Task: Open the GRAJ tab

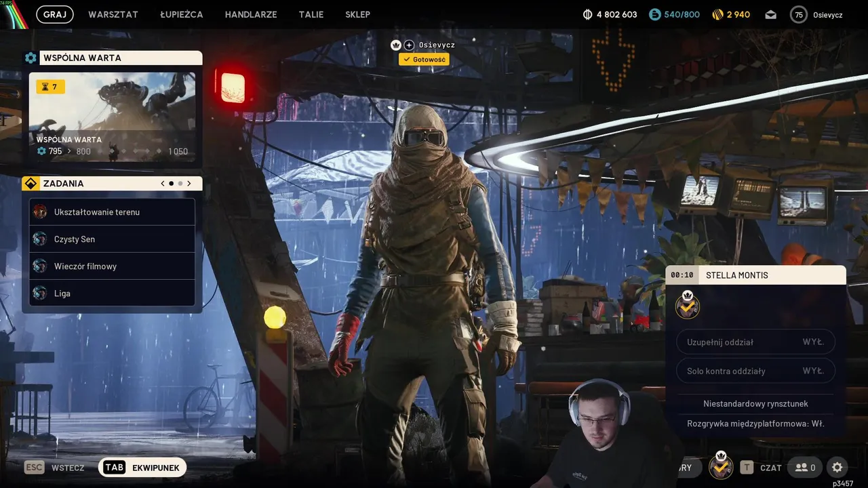Action: (x=55, y=14)
